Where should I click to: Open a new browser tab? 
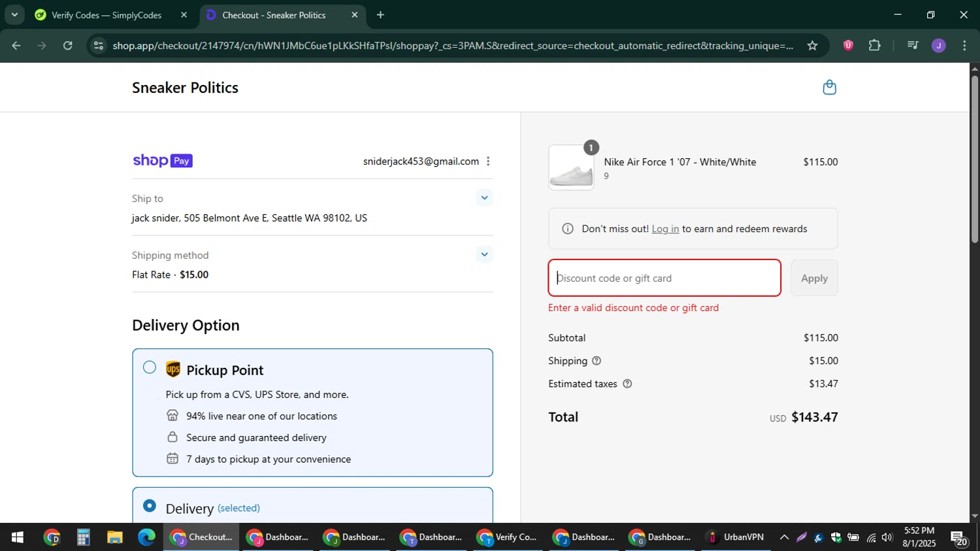[380, 14]
